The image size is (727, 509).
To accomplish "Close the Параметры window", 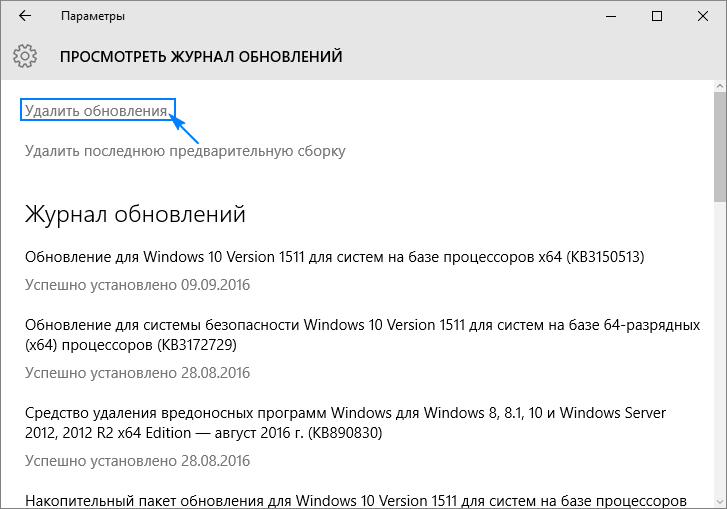I will (703, 17).
